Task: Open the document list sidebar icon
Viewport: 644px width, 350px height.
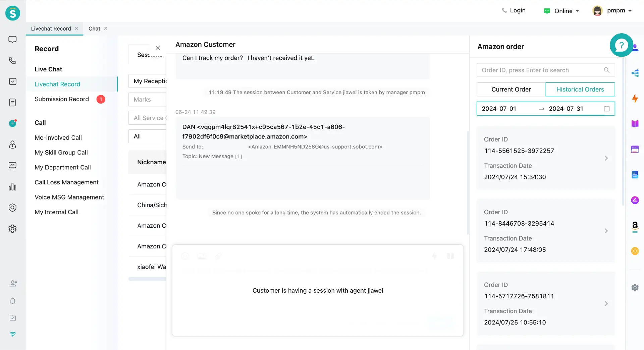Action: click(x=12, y=103)
